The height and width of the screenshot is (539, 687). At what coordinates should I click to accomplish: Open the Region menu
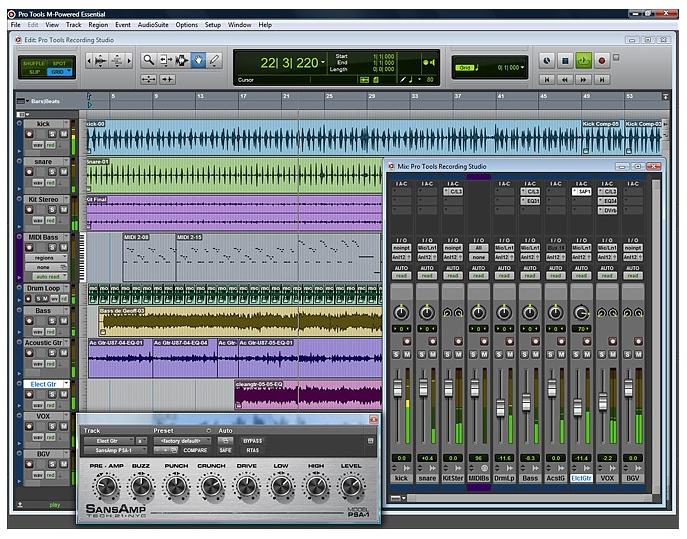coord(98,25)
